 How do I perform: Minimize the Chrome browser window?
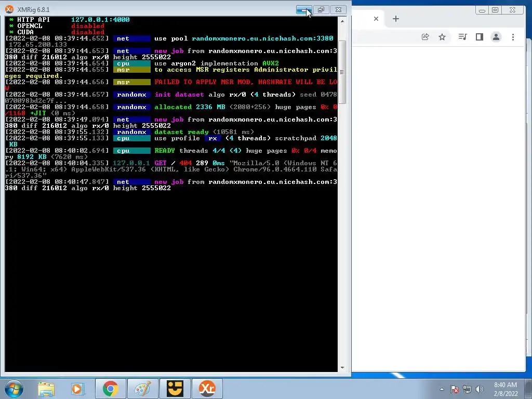pyautogui.click(x=482, y=10)
